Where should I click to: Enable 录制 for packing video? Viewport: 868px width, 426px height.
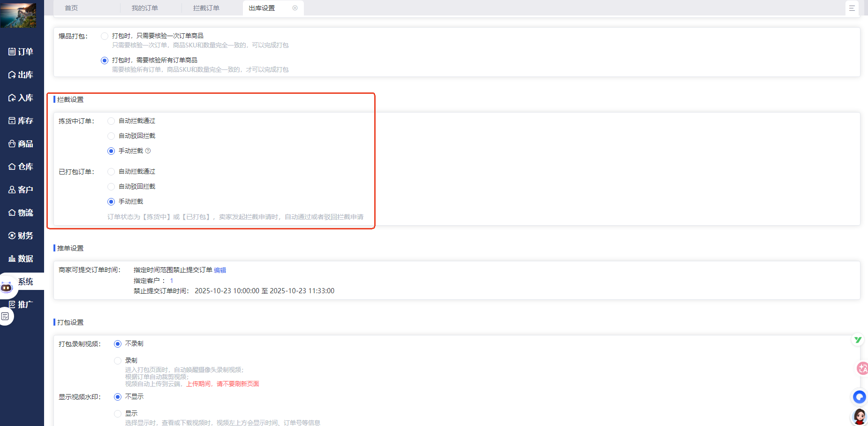[118, 361]
